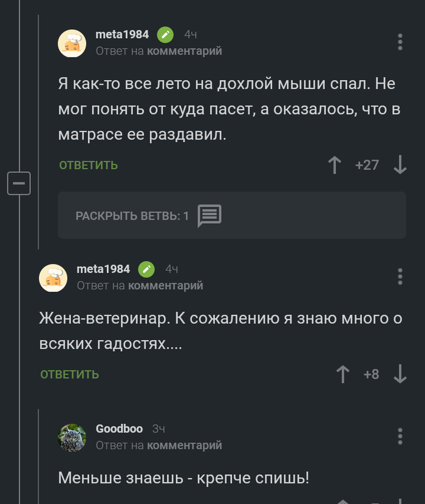Click ОТВЕТИТЬ under the vet wife comment
The width and height of the screenshot is (425, 504).
(x=69, y=374)
